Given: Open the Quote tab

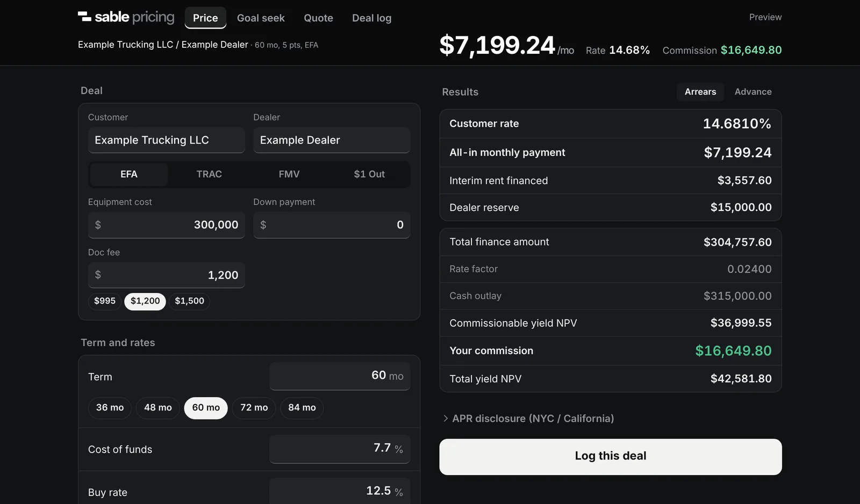Looking at the screenshot, I should [318, 18].
